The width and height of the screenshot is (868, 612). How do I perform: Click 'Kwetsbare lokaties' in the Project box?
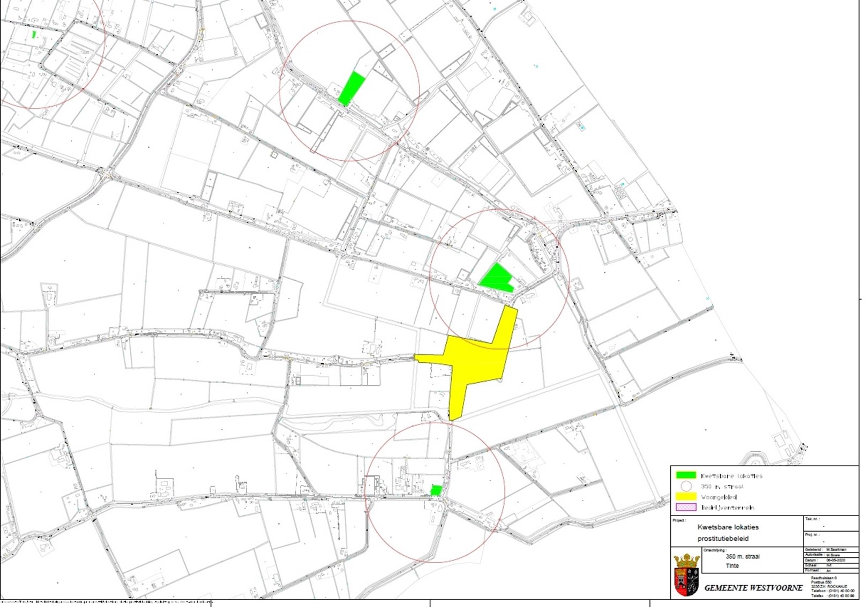click(728, 527)
